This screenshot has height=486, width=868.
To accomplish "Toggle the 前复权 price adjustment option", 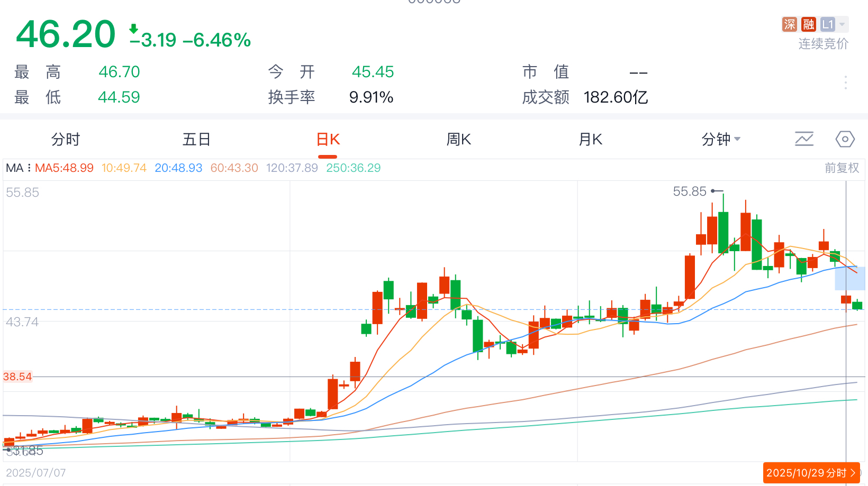I will [x=842, y=168].
